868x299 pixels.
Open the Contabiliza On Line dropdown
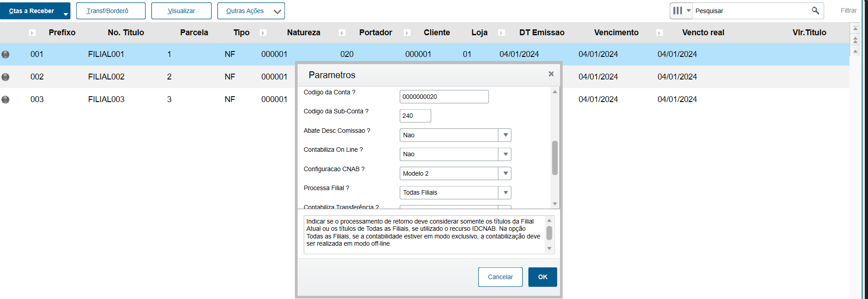tap(505, 154)
